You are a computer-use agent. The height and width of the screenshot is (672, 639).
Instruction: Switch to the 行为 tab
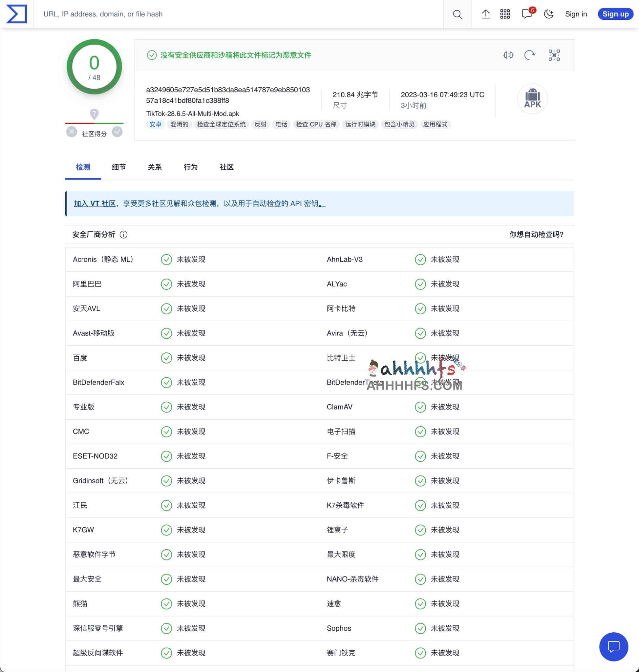190,167
